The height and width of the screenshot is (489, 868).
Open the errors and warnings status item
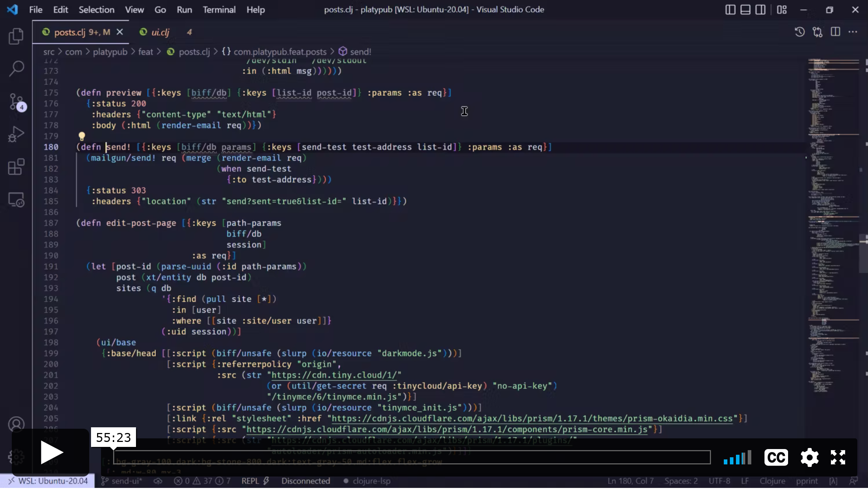202,481
